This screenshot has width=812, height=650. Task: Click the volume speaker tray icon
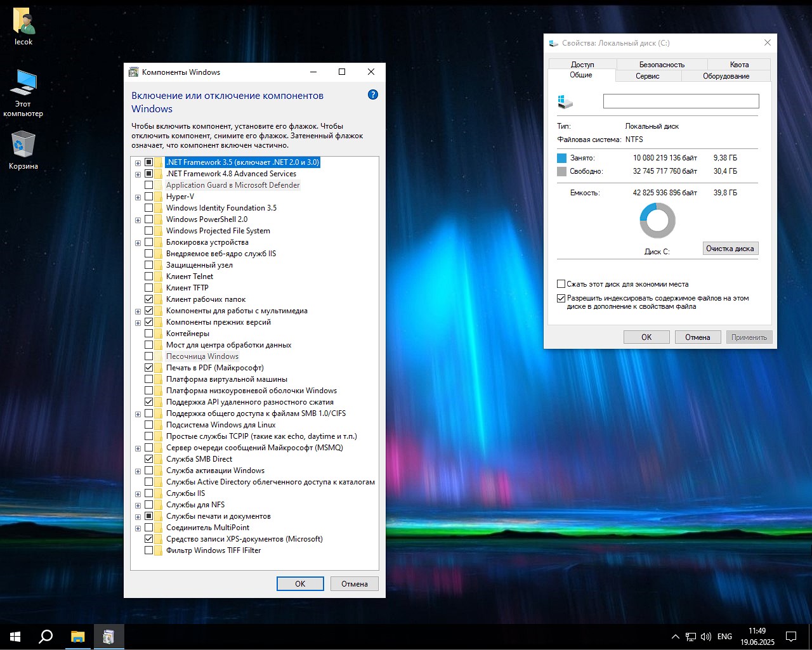705,637
